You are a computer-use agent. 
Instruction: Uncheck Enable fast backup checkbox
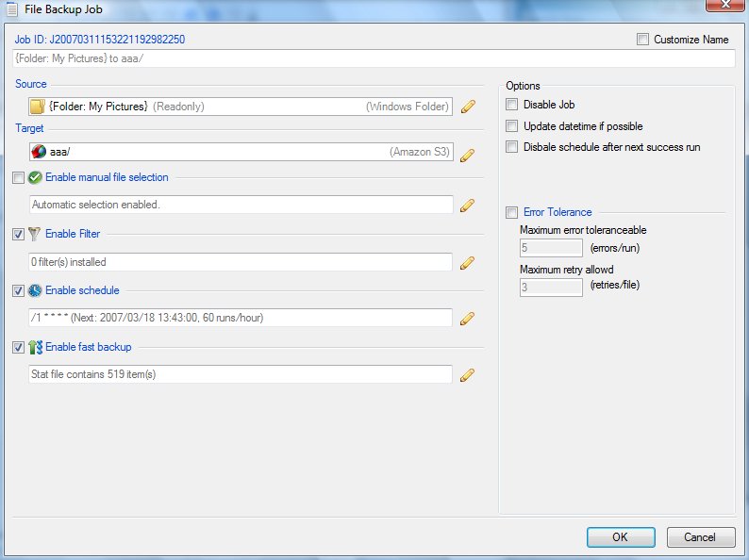[18, 348]
